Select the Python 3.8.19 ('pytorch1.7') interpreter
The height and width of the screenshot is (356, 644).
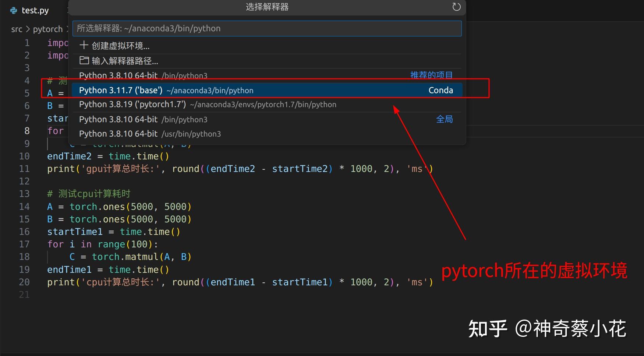(221, 104)
